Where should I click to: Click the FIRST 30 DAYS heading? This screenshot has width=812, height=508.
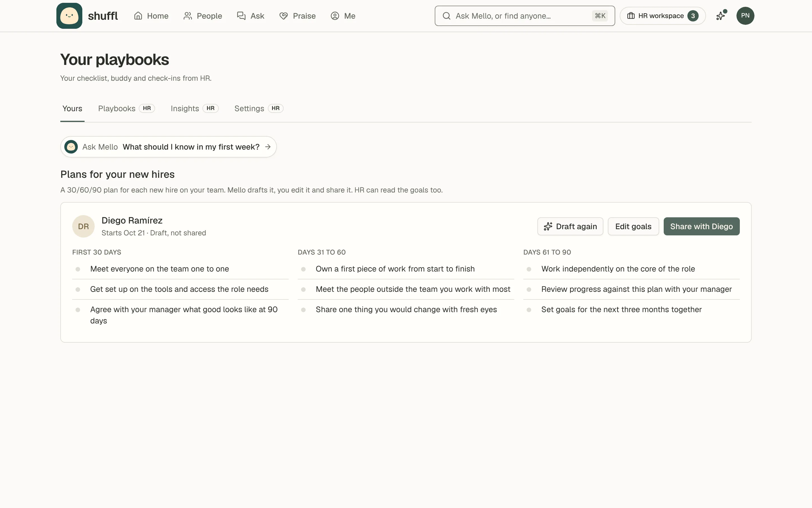coord(97,252)
